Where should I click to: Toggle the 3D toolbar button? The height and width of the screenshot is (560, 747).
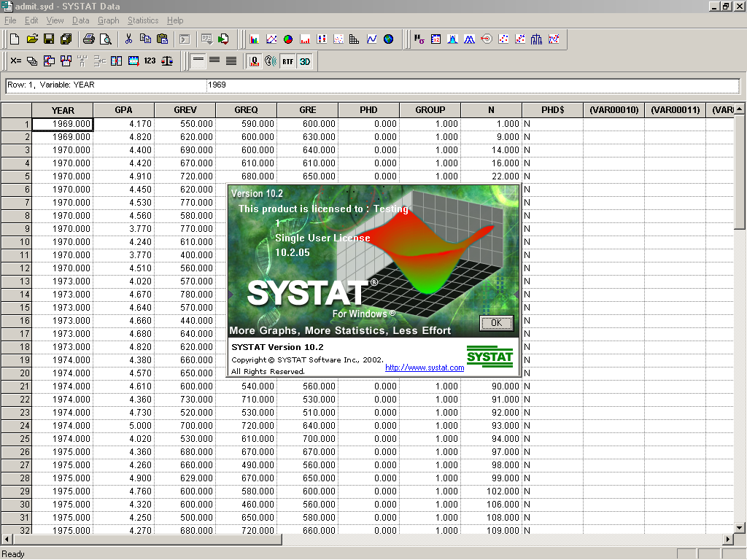pos(305,61)
